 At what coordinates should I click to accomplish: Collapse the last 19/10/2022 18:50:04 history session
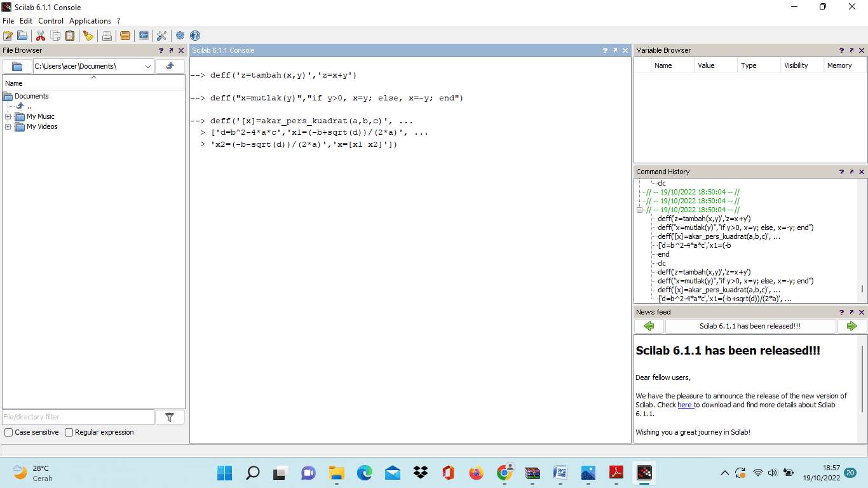[x=640, y=210]
